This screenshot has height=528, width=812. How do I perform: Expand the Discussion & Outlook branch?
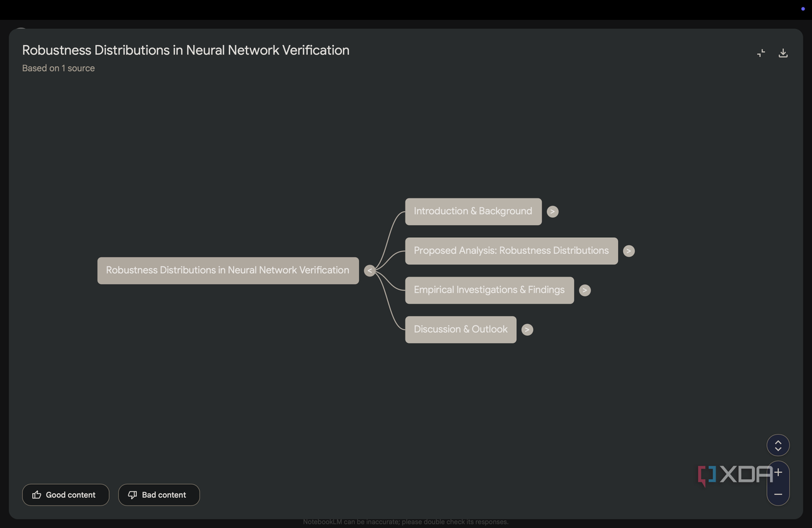coord(527,330)
